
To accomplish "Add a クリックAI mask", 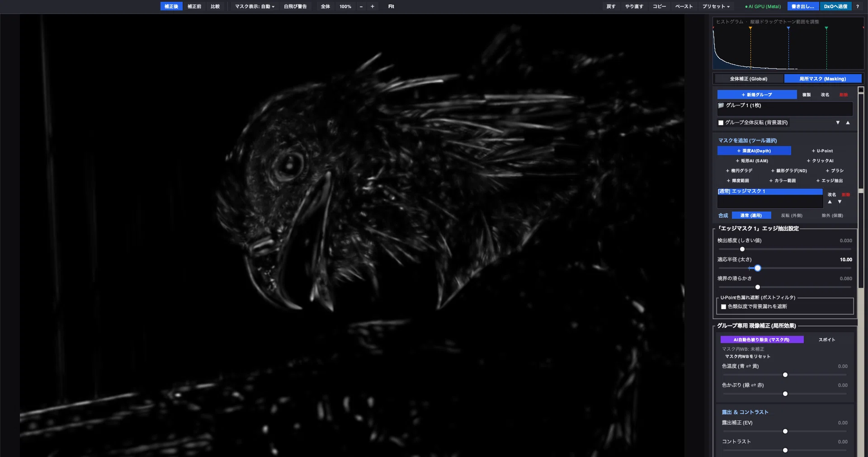I will click(x=820, y=160).
